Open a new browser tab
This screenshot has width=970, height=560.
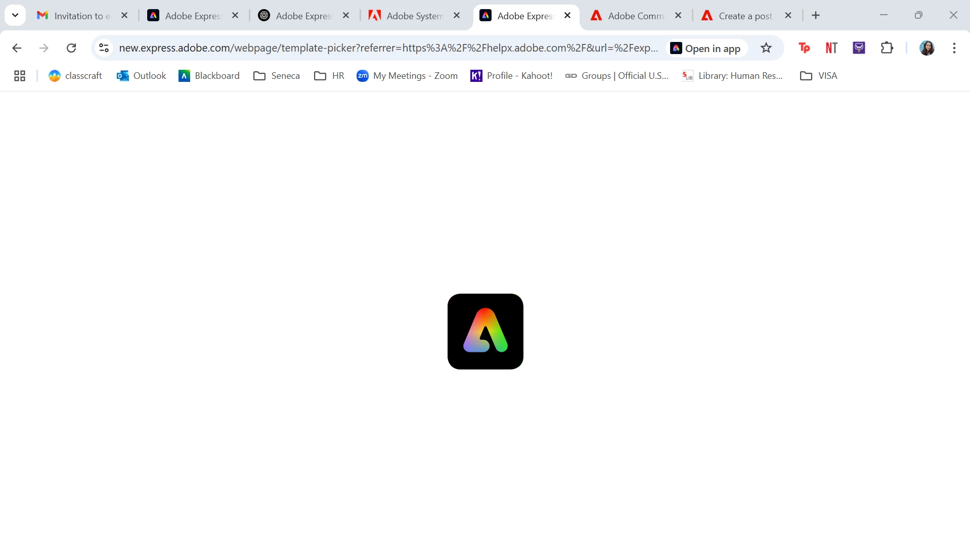click(x=816, y=16)
